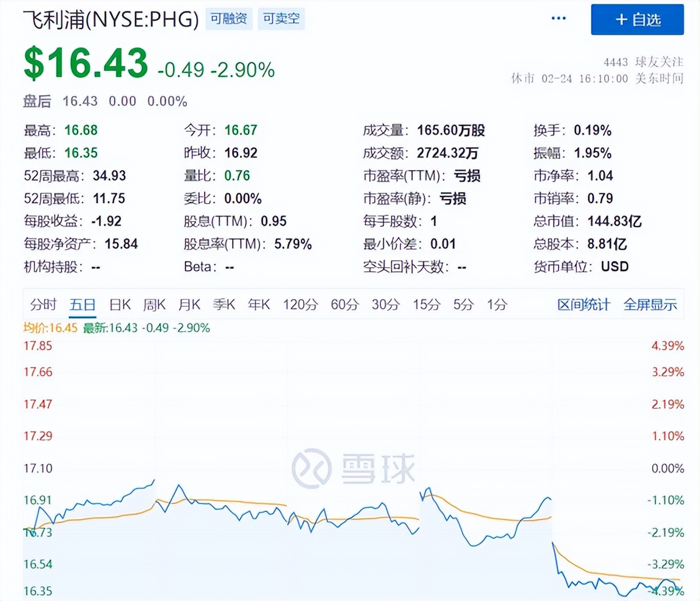This screenshot has height=601, width=700.
Task: Switch to the 分时 intraday tab
Action: pyautogui.click(x=43, y=304)
